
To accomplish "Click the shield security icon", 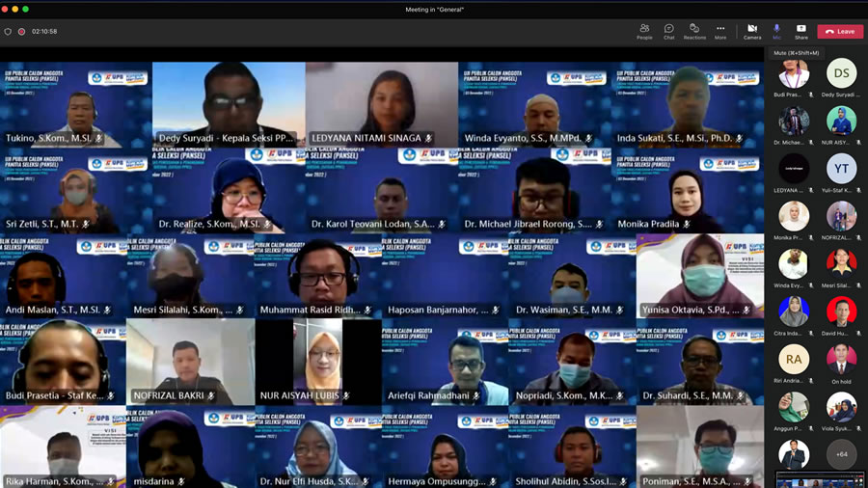I will click(9, 31).
